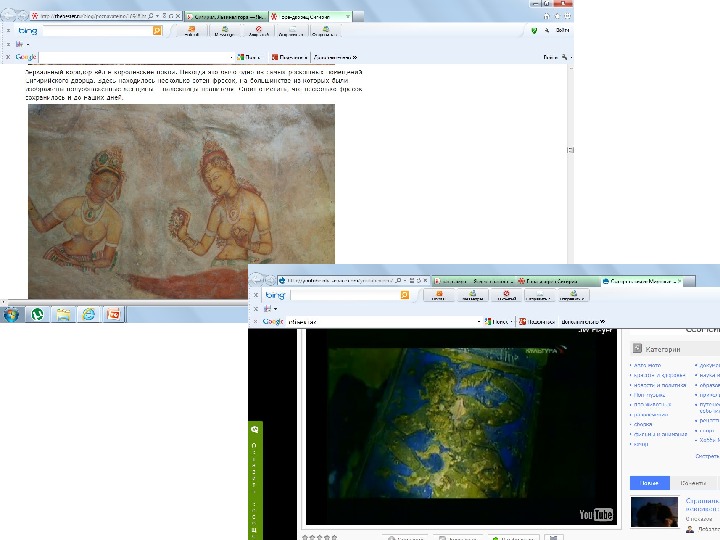
Task: Close the active tab in video window
Action: pyautogui.click(x=680, y=281)
